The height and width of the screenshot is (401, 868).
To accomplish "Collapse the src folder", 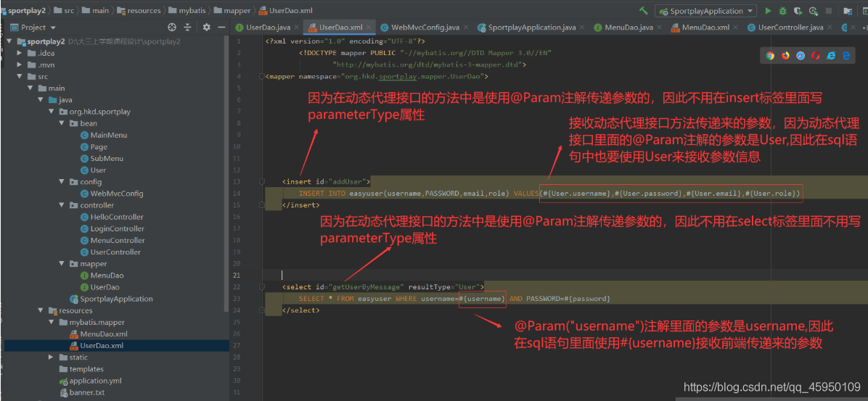I will click(x=20, y=76).
